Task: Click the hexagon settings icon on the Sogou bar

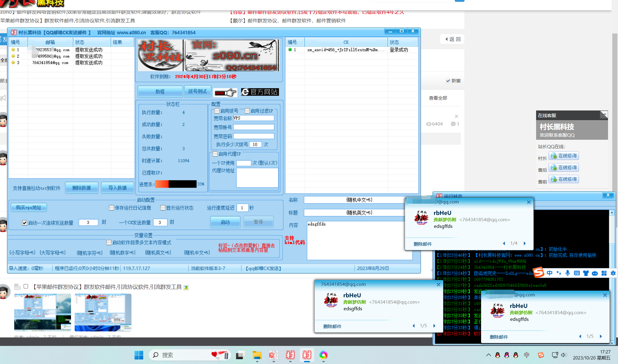Action: pyautogui.click(x=613, y=273)
